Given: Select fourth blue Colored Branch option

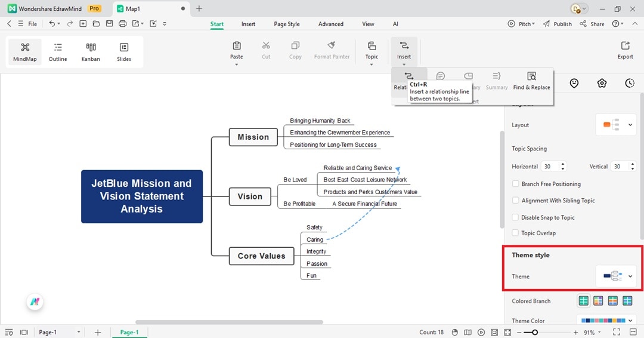Looking at the screenshot, I should pyautogui.click(x=627, y=301).
